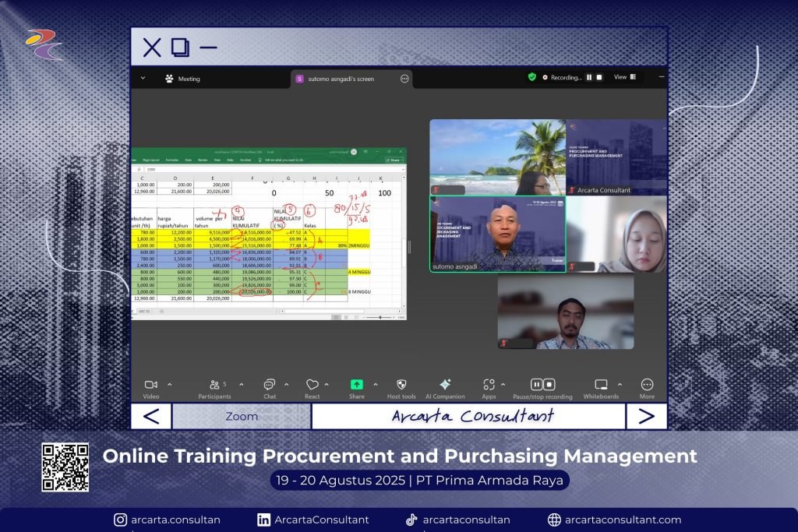This screenshot has height=532, width=798.
Task: Open the Chat panel
Action: pyautogui.click(x=269, y=385)
